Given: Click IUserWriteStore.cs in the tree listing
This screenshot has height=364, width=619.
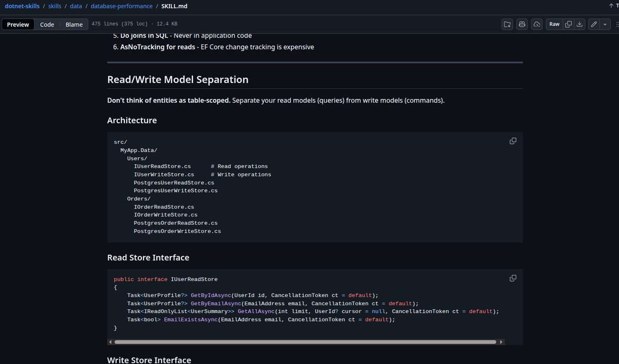Looking at the screenshot, I should click(x=164, y=174).
